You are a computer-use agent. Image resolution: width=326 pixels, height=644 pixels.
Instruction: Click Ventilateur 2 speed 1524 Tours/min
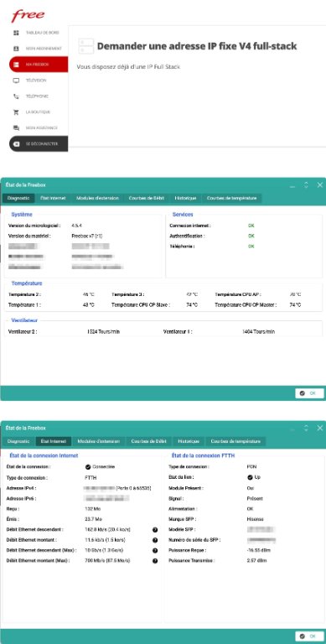(103, 331)
